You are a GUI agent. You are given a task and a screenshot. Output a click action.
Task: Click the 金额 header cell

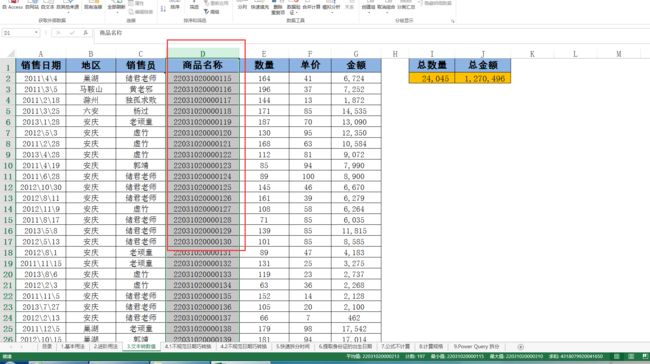pos(356,65)
